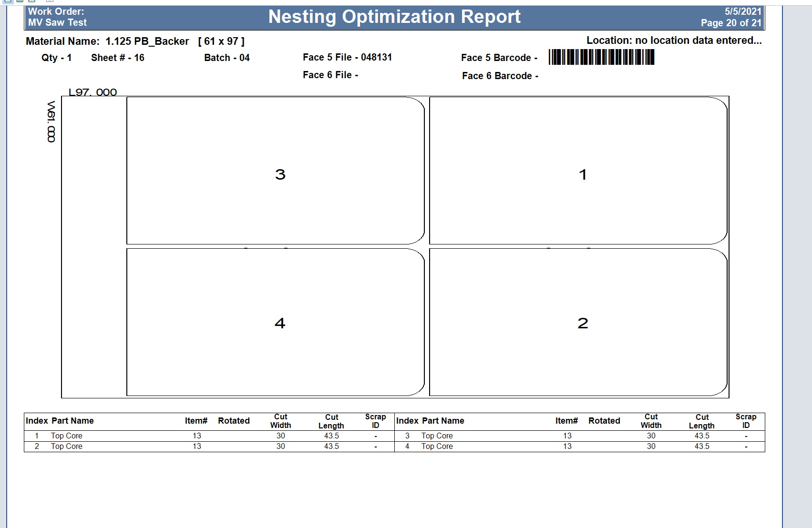Click the 'Nesting Optimization Report' title

pyautogui.click(x=394, y=17)
